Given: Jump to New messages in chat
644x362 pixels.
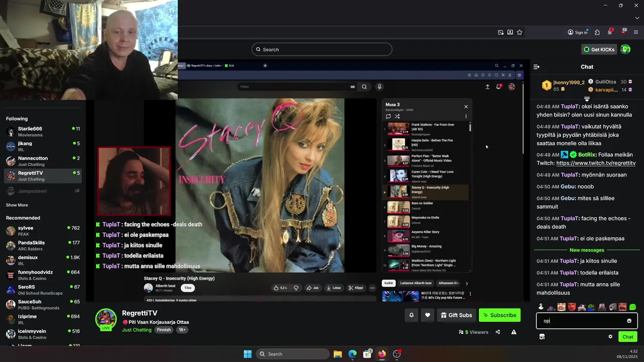Looking at the screenshot, I should pos(587,250).
